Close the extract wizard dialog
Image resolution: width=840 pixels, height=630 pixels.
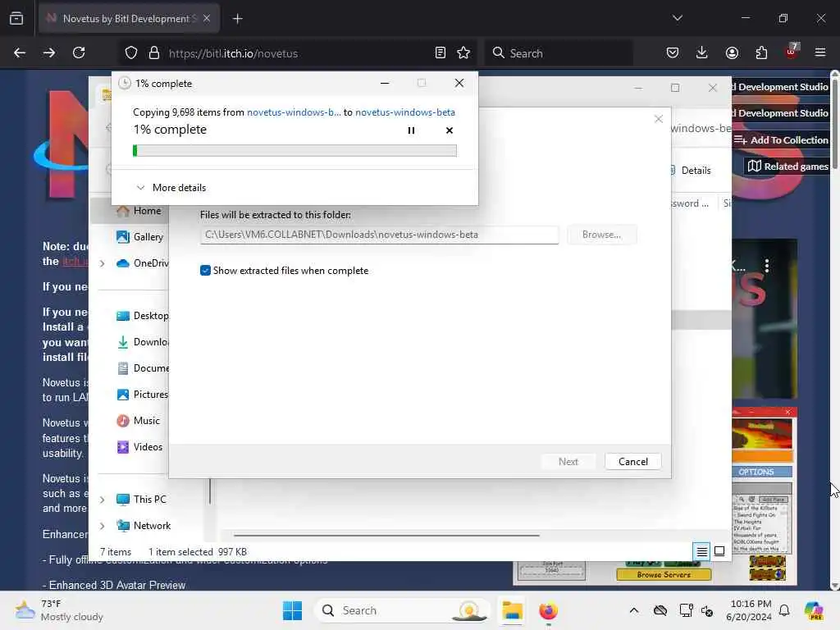[x=659, y=119]
